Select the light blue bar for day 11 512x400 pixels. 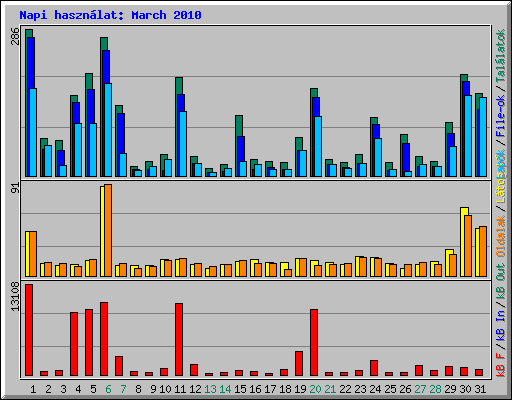[183, 144]
